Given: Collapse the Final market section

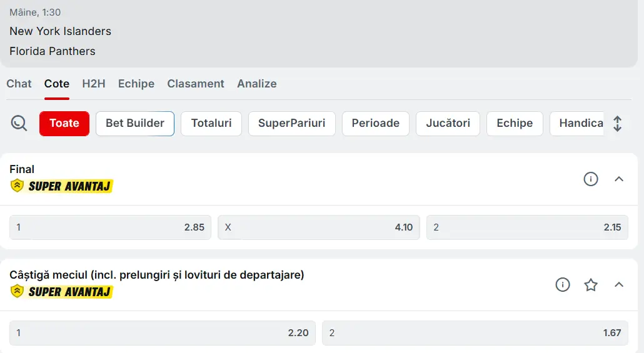Looking at the screenshot, I should [619, 179].
